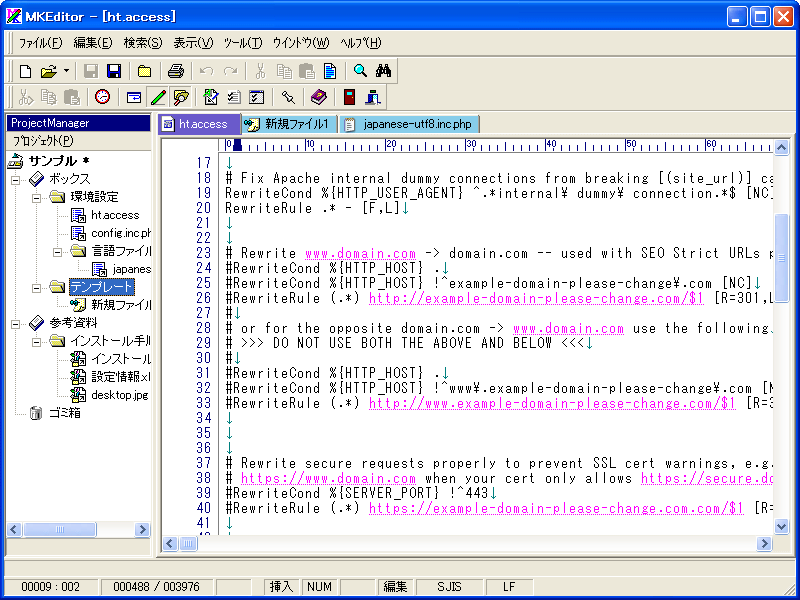This screenshot has height=600, width=800.
Task: Click the yellow folder icon in the top toolbar
Action: [144, 71]
